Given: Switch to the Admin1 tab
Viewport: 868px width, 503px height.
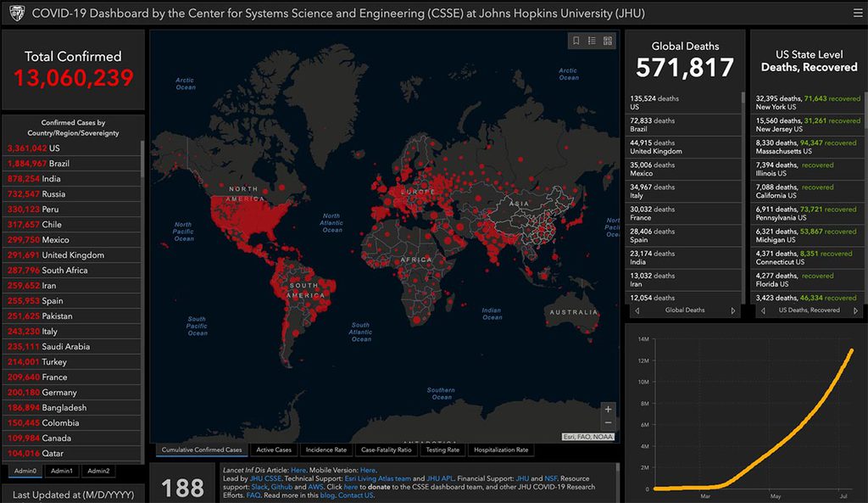Looking at the screenshot, I should click(x=61, y=471).
